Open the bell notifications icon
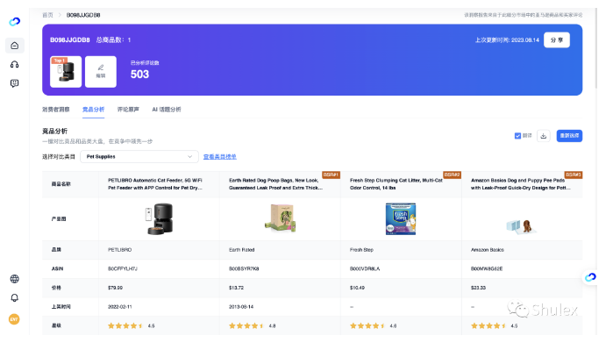This screenshot has width=613, height=364. pos(14,298)
